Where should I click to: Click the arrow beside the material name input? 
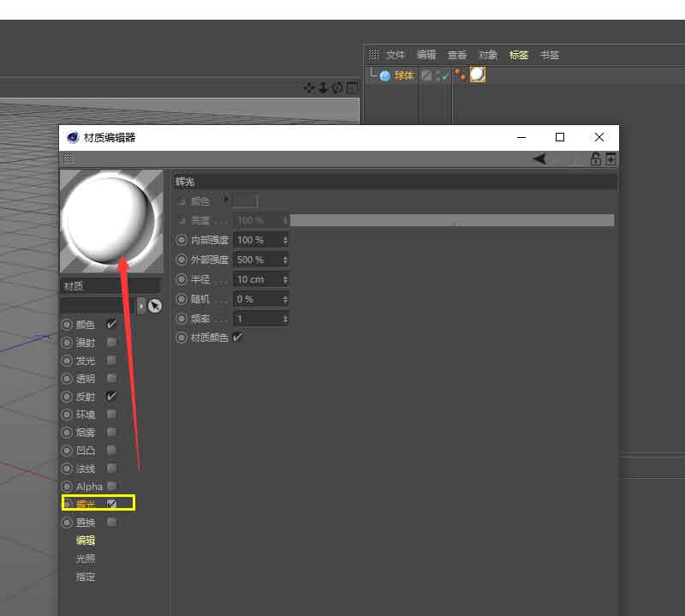click(x=141, y=306)
